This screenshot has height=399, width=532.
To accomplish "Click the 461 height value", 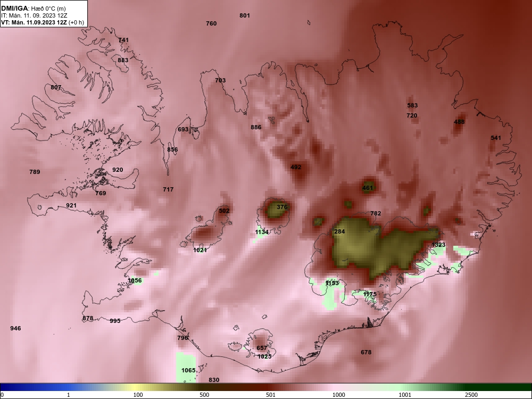I will [368, 188].
